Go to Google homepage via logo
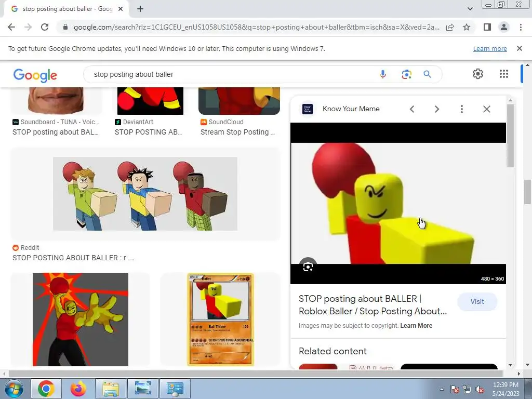532x399 pixels. point(35,75)
